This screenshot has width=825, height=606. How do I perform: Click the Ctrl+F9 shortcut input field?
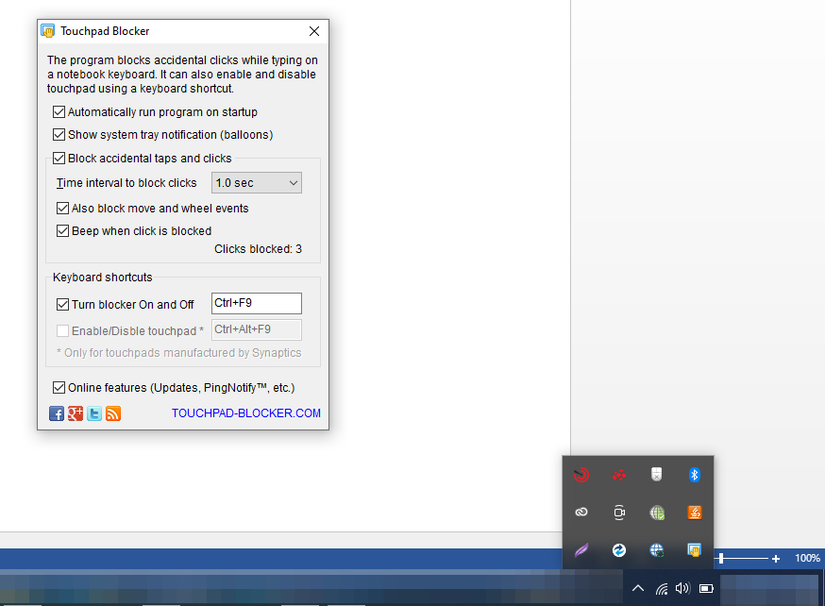tap(255, 303)
